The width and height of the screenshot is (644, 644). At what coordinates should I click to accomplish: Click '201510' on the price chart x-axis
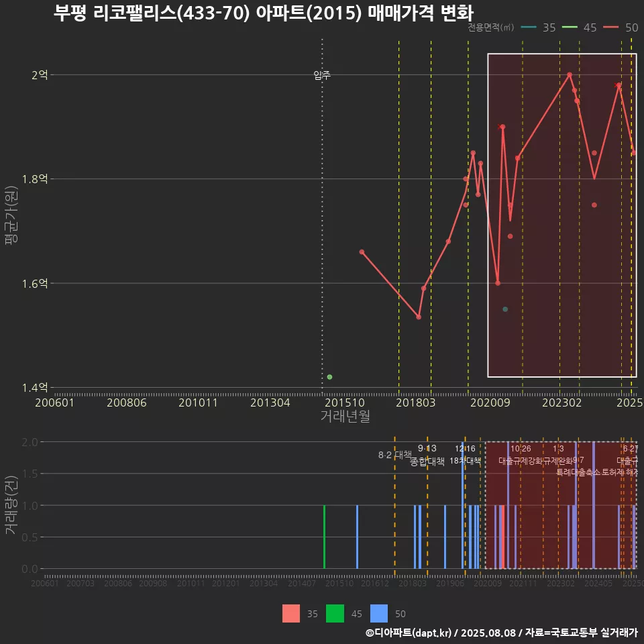[345, 402]
